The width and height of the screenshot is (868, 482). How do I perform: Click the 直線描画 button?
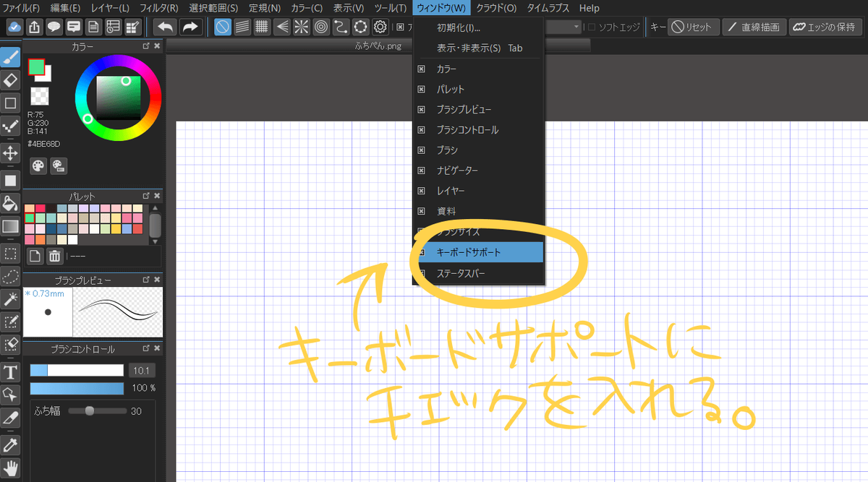click(x=754, y=27)
